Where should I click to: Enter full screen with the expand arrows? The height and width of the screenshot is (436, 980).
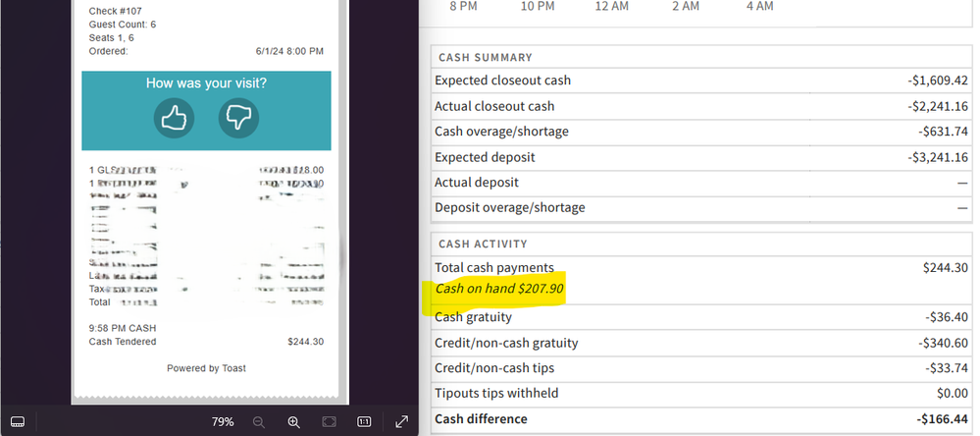tap(401, 421)
